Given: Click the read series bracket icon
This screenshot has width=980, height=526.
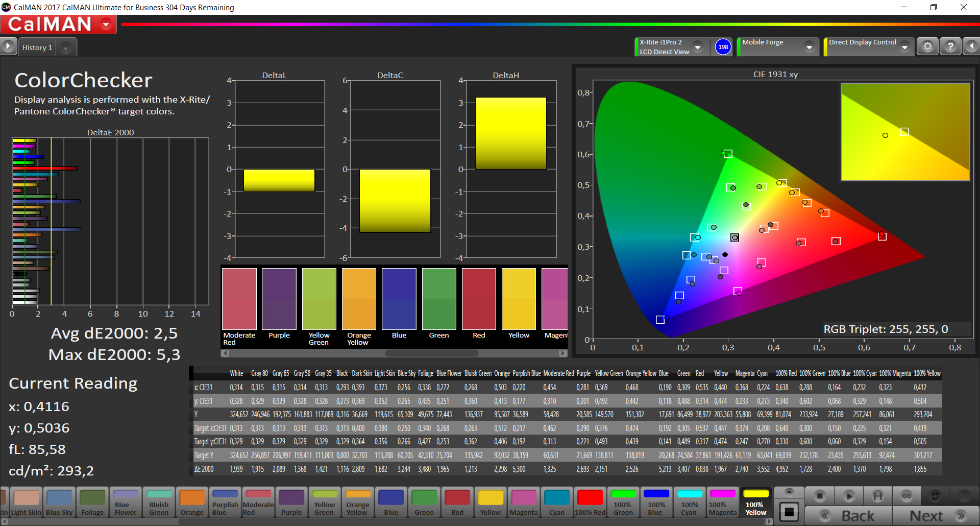Looking at the screenshot, I should 877,496.
